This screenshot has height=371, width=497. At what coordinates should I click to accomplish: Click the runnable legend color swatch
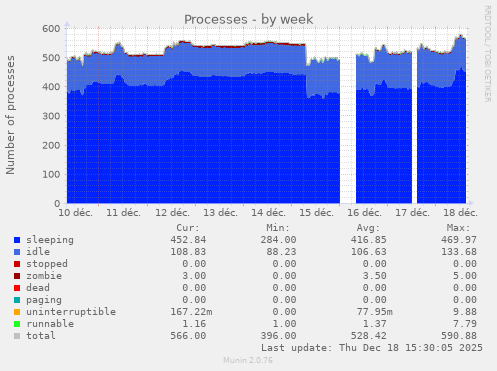17,324
